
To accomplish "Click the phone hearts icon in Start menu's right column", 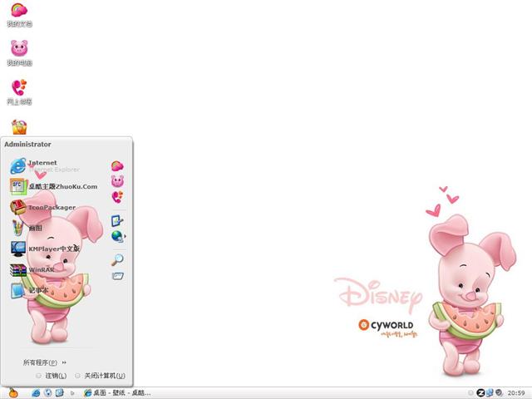I will (x=117, y=197).
